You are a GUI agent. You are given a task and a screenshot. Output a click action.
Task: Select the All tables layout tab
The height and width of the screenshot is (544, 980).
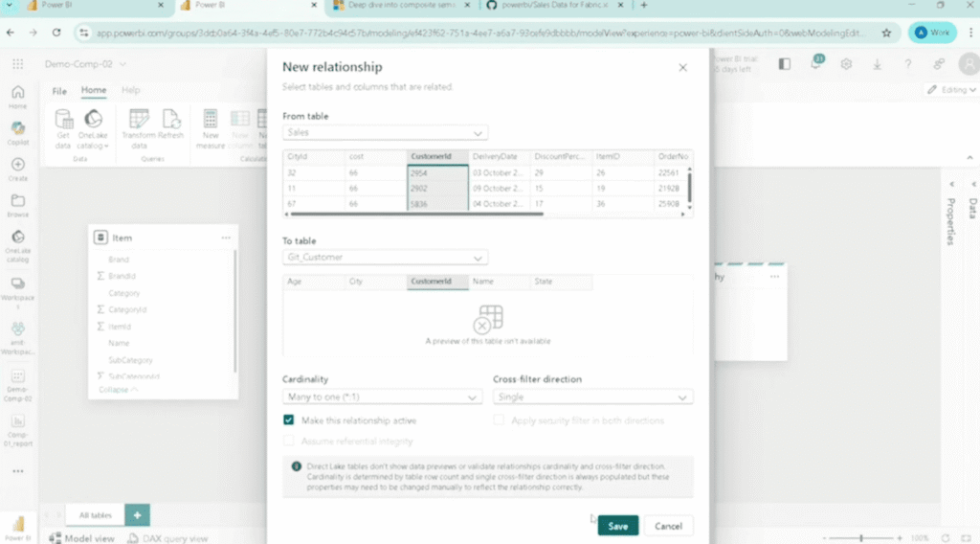coord(95,515)
